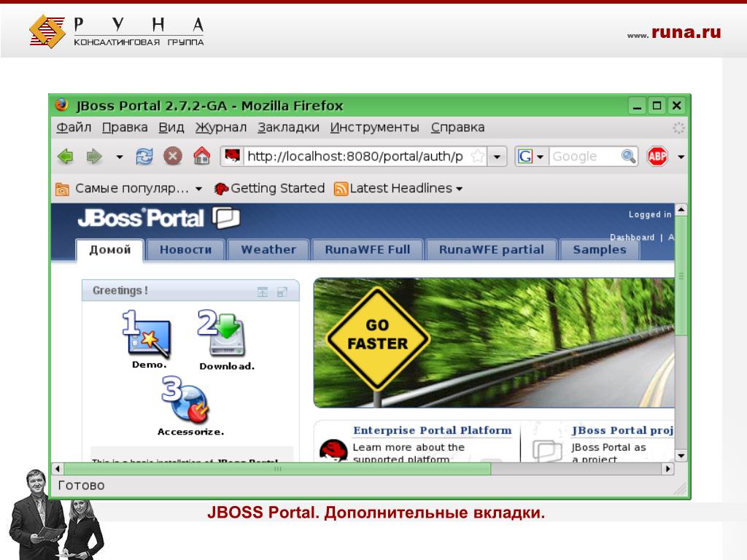Click the search magnifier icon
This screenshot has height=560, width=747.
click(x=628, y=156)
